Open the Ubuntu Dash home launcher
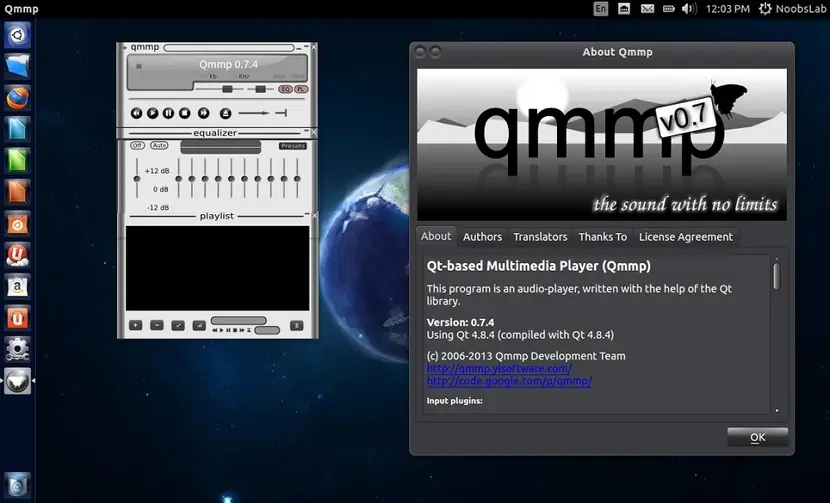 pos(17,35)
